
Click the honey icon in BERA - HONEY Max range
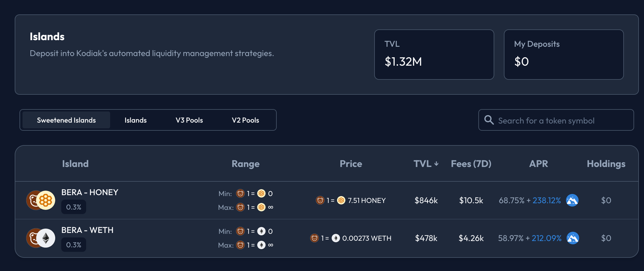[261, 207]
